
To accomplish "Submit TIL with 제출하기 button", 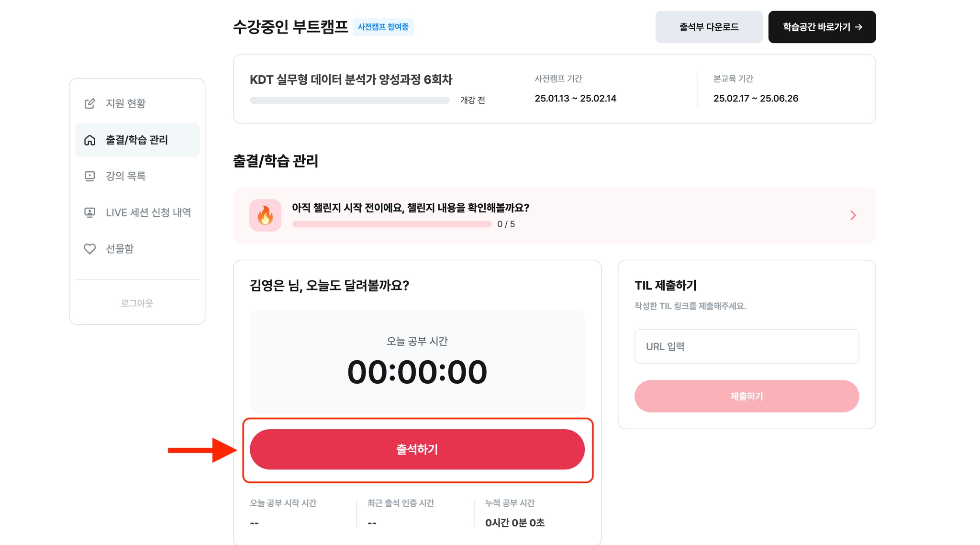I will point(746,396).
